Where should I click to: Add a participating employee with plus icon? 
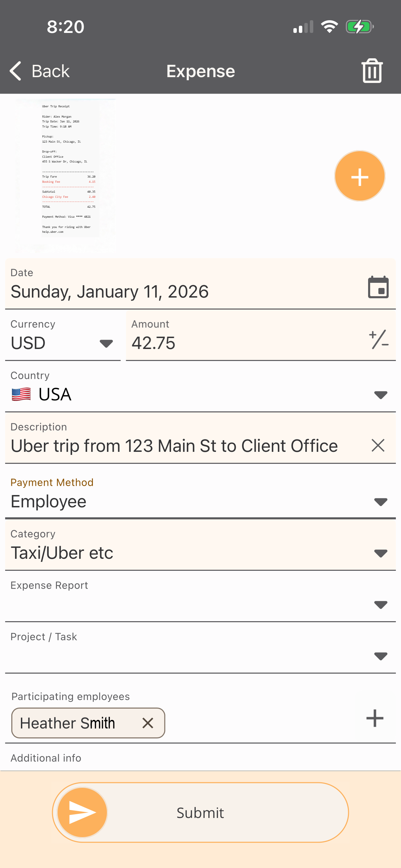[375, 718]
